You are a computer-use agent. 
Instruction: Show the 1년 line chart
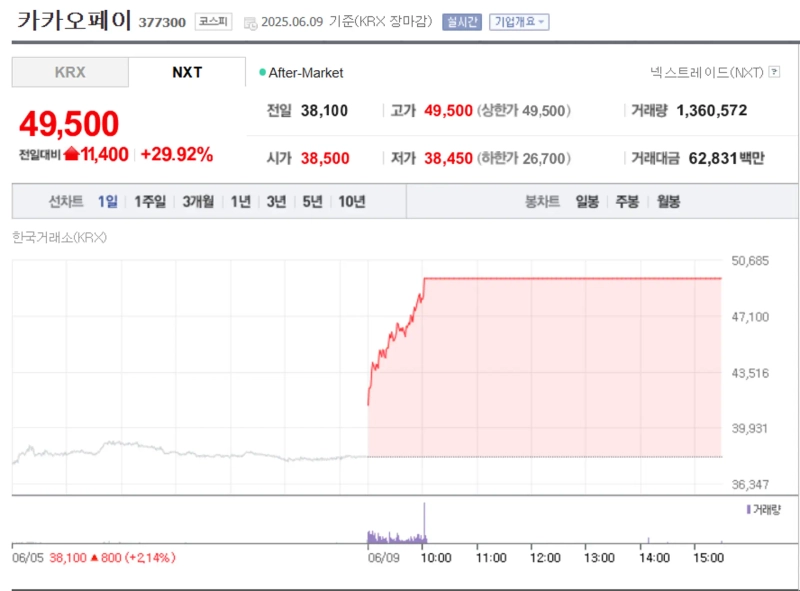tap(241, 201)
